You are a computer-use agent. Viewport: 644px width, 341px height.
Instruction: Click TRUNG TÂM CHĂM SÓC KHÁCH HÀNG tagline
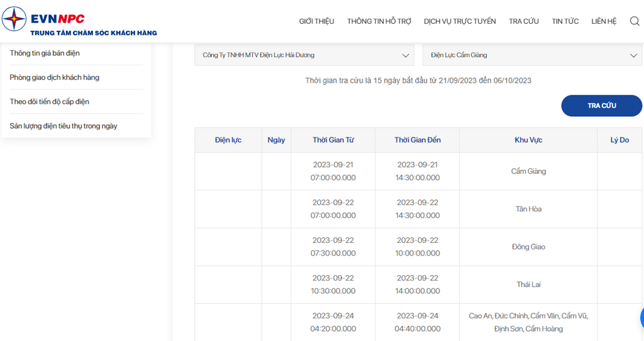click(94, 33)
